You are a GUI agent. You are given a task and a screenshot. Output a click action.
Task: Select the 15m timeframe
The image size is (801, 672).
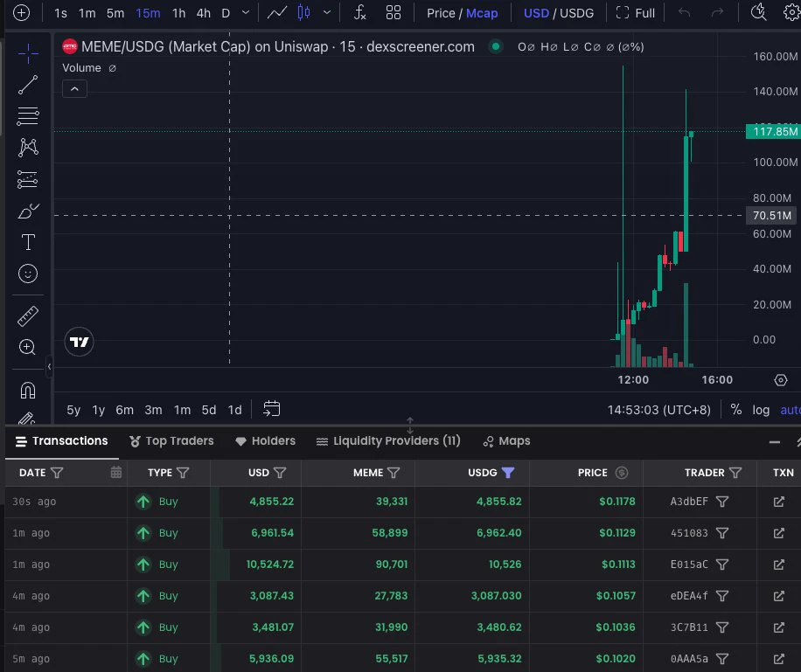[148, 13]
